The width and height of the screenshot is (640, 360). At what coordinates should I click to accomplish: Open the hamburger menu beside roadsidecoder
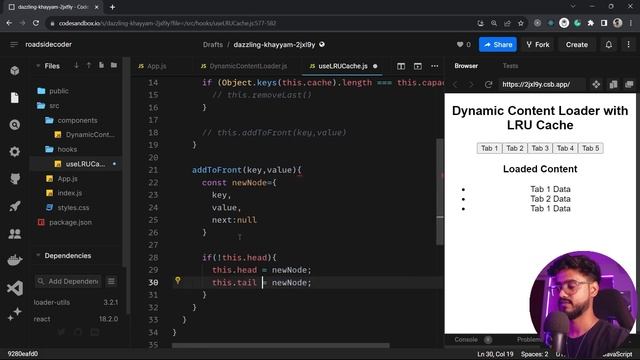[x=14, y=44]
